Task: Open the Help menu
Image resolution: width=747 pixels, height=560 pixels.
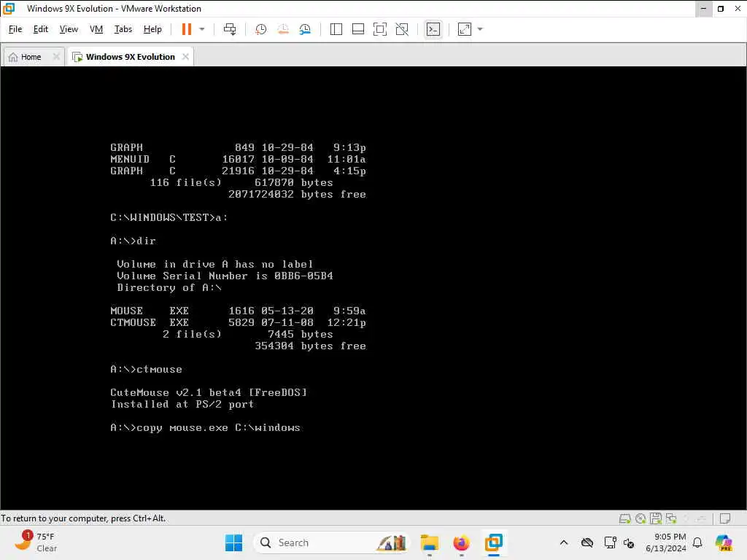Action: coord(152,29)
